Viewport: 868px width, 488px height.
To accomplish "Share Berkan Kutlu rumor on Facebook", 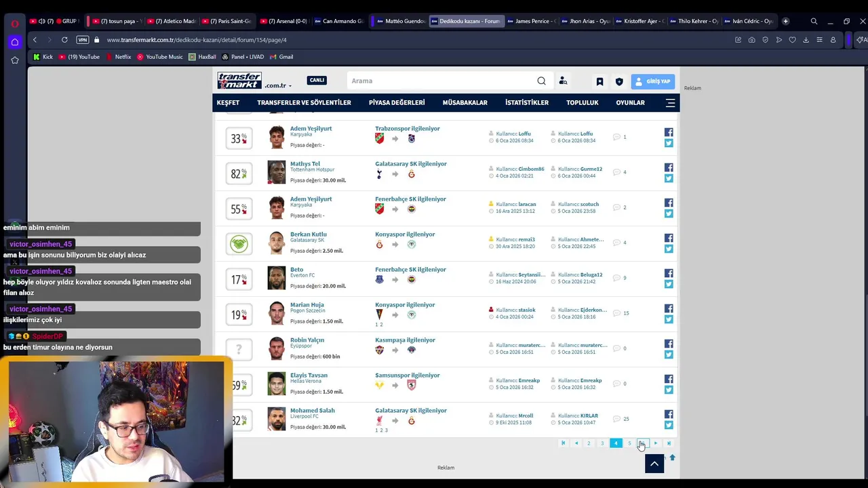I will click(x=669, y=238).
